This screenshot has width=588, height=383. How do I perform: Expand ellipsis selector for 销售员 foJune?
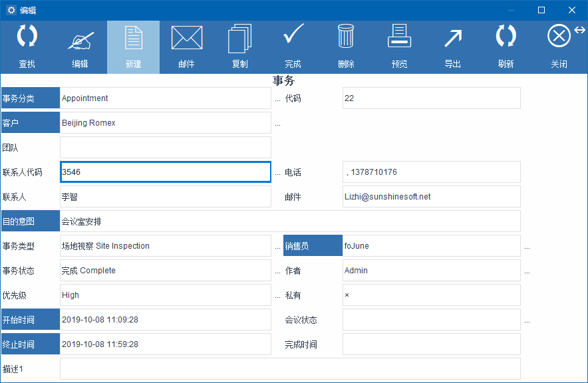tap(527, 246)
